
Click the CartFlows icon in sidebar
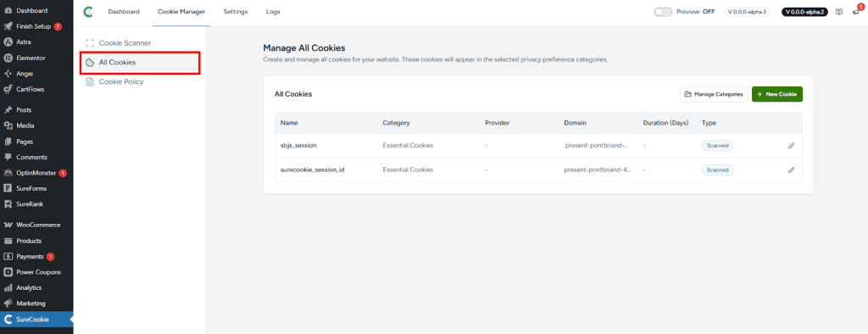click(8, 89)
